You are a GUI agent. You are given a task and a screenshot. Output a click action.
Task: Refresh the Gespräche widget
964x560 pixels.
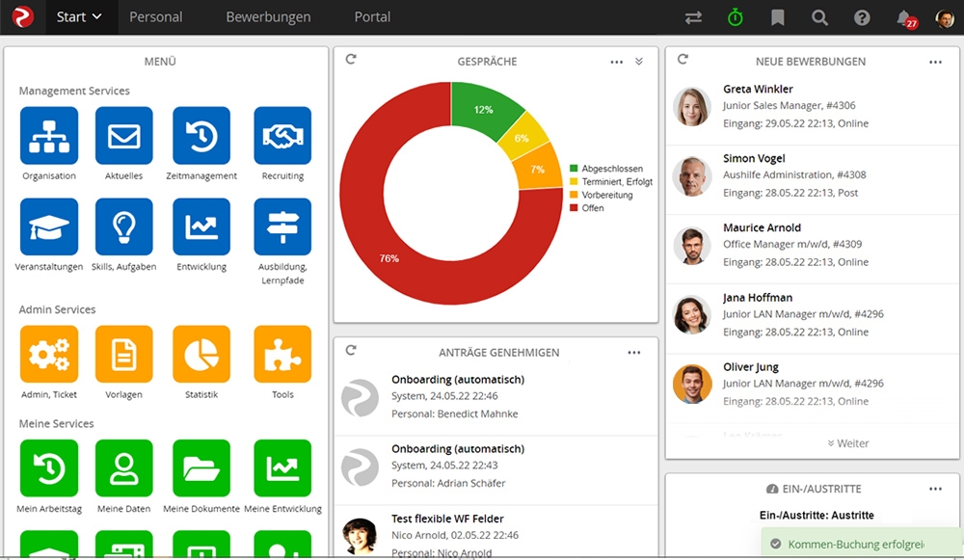pos(351,60)
